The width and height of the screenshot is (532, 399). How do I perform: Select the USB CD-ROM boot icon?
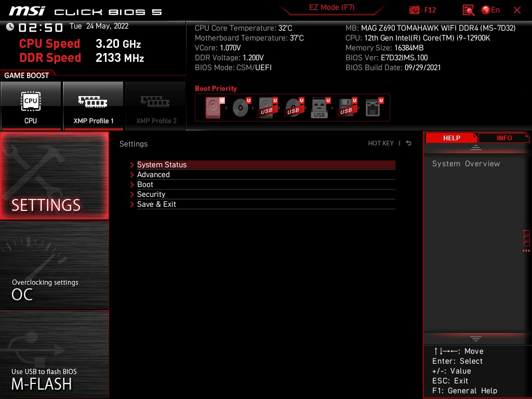click(295, 108)
